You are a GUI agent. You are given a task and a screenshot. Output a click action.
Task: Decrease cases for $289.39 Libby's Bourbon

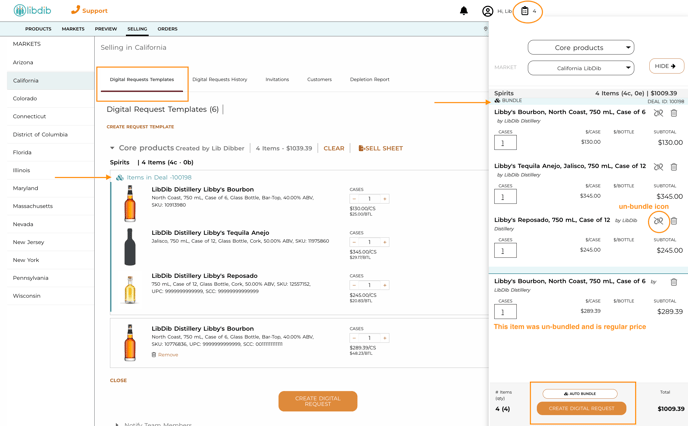pyautogui.click(x=355, y=338)
